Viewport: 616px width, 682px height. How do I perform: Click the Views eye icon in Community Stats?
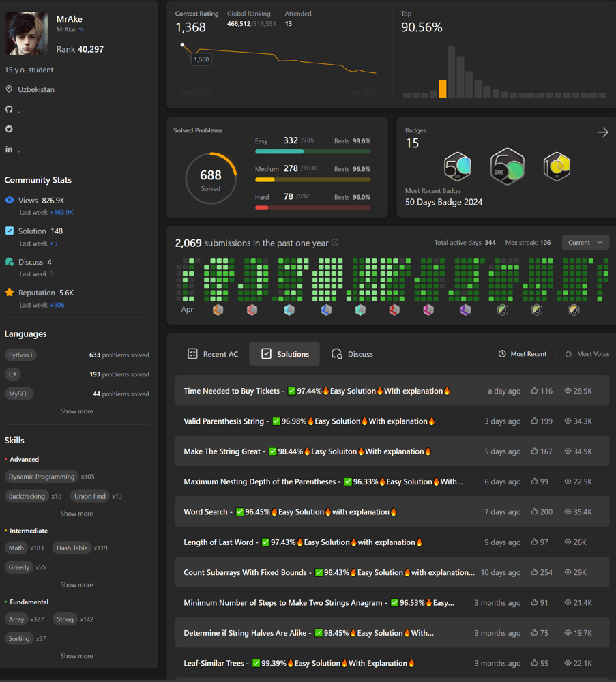10,201
